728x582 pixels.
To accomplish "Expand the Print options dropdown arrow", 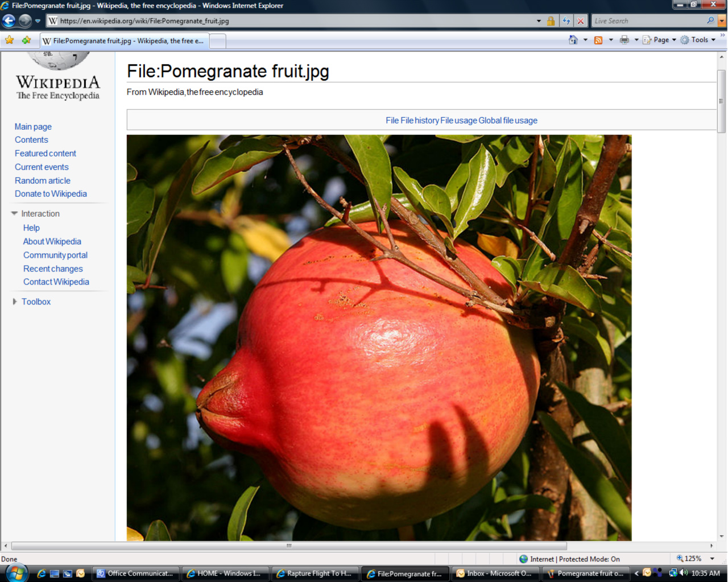I will pos(636,40).
